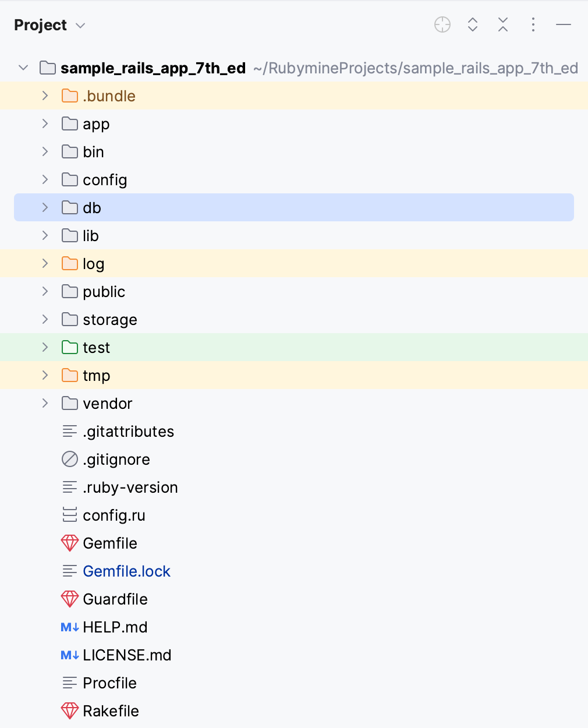
Task: Click the Procfile file icon
Action: [x=69, y=683]
